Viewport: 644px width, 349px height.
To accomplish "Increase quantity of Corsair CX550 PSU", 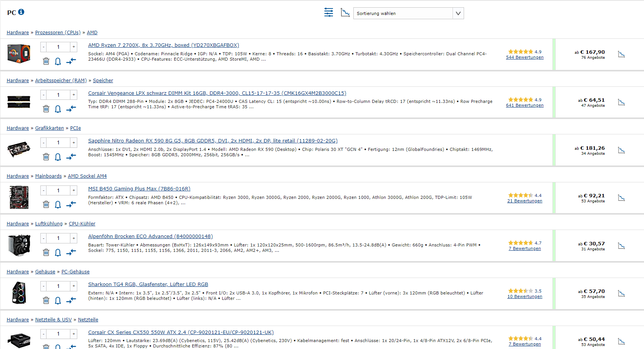I will coord(73,334).
